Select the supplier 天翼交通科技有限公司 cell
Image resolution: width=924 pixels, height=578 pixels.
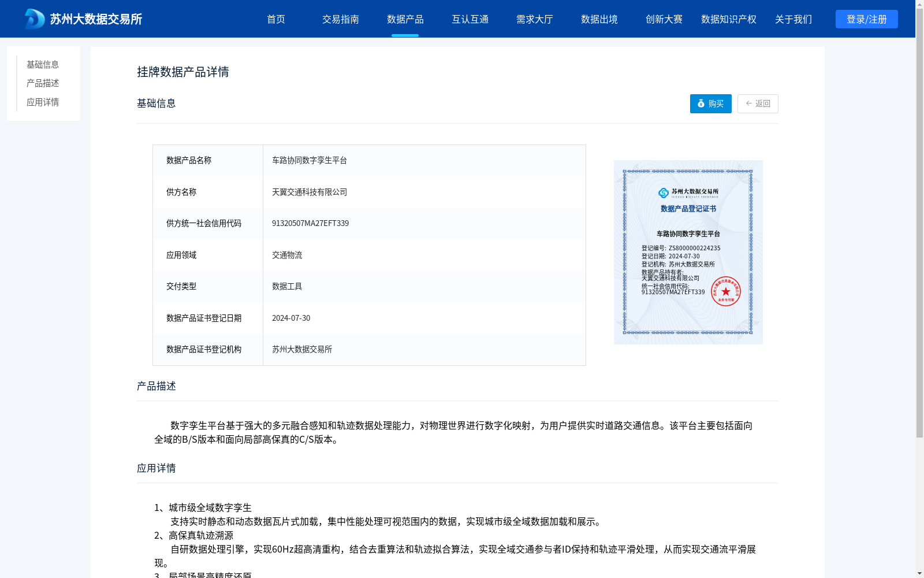[x=424, y=192]
